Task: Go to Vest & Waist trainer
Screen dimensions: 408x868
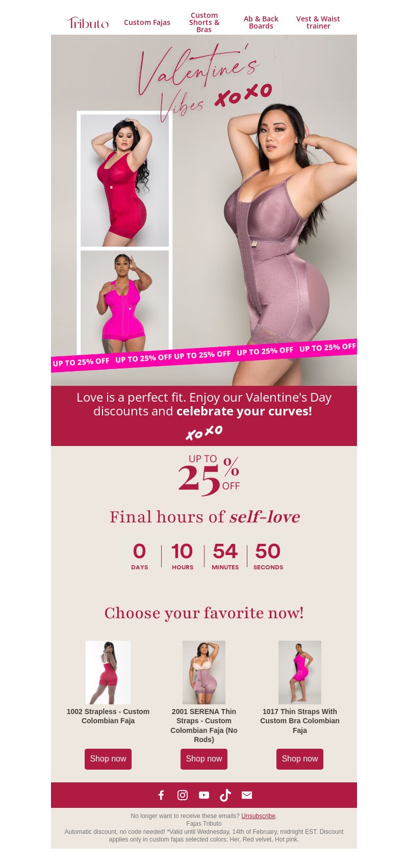Action: pyautogui.click(x=318, y=22)
